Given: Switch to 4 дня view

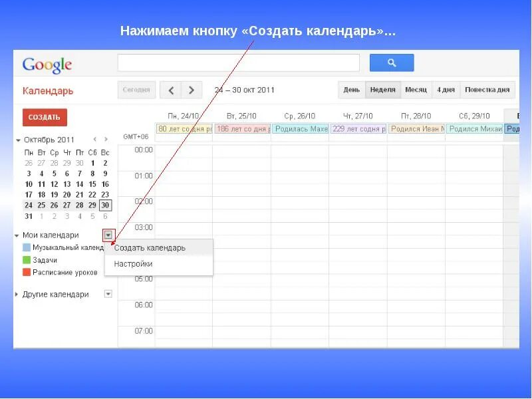Looking at the screenshot, I should [x=446, y=90].
